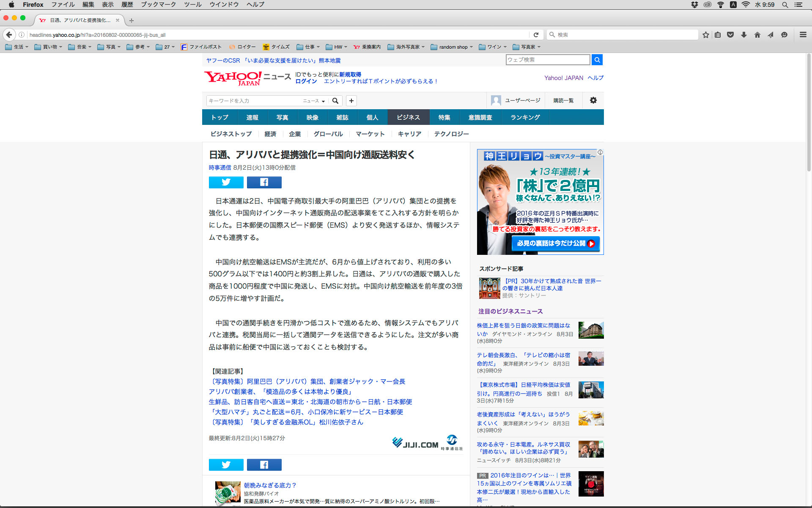This screenshot has width=812, height=508.
Task: Reload the page with the refresh icon
Action: [x=536, y=35]
